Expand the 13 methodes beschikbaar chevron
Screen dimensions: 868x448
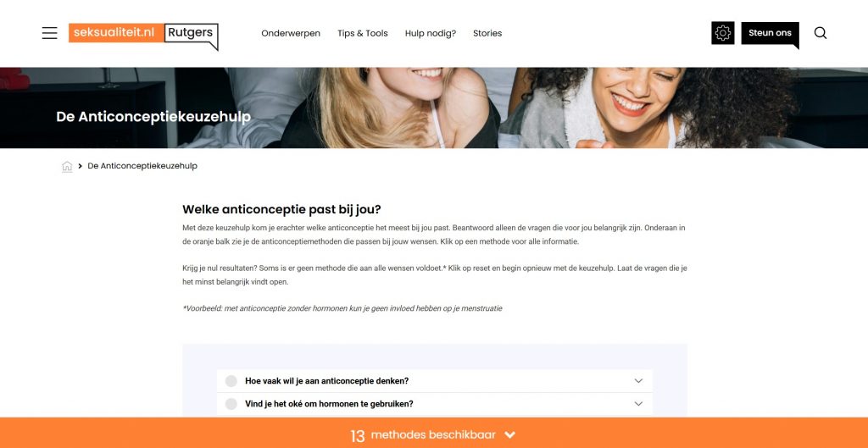[x=509, y=434]
